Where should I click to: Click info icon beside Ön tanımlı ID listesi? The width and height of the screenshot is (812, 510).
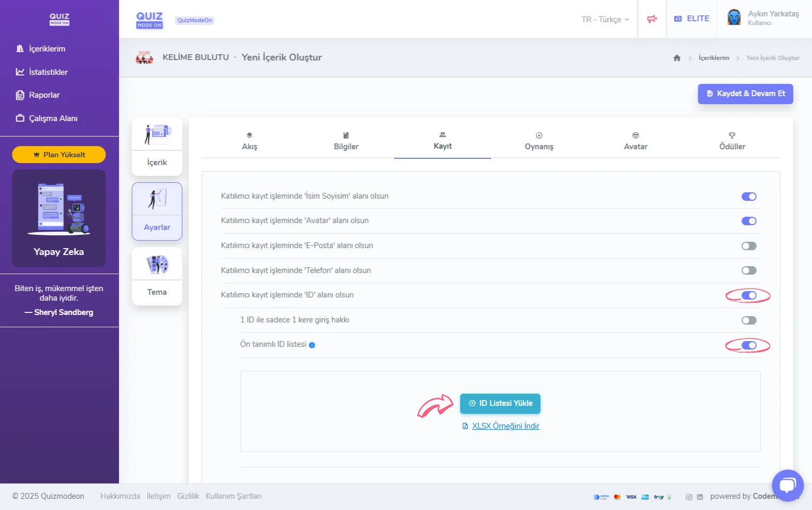(x=312, y=345)
